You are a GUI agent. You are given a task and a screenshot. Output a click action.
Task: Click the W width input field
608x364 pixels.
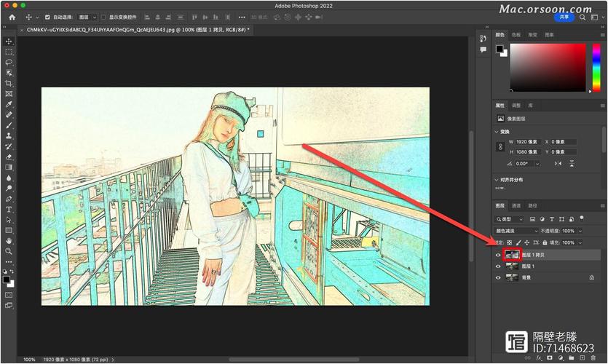point(527,142)
